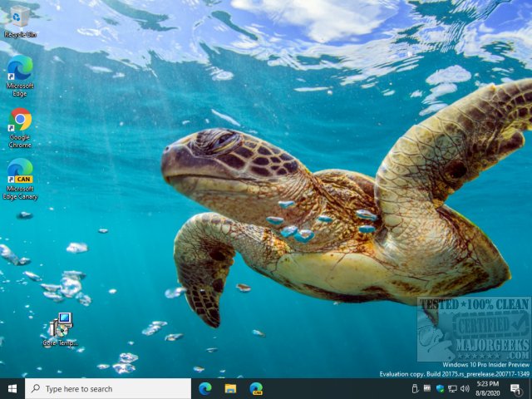Open the Action Center notifications icon

click(515, 389)
